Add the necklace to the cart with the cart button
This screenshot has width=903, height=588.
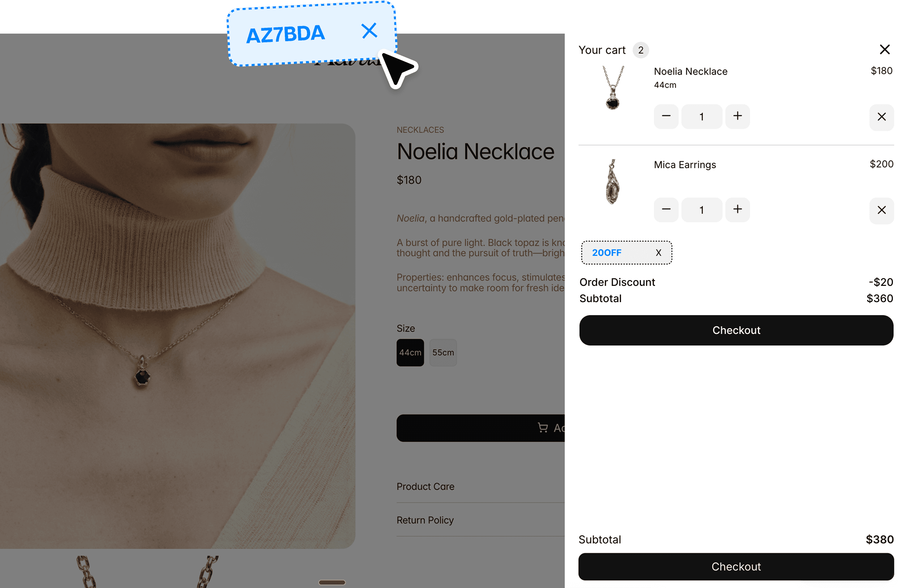[480, 428]
